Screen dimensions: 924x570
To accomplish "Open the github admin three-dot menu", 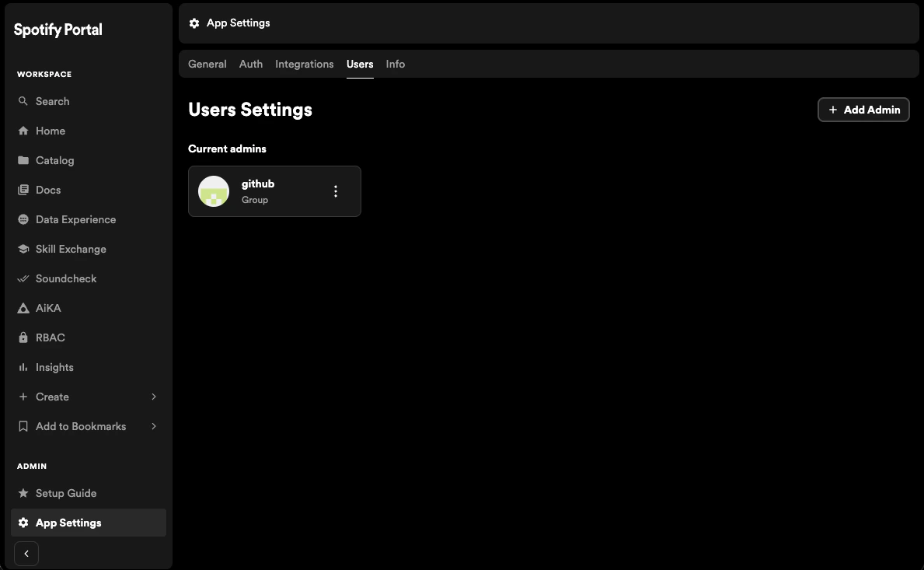I will coord(335,191).
